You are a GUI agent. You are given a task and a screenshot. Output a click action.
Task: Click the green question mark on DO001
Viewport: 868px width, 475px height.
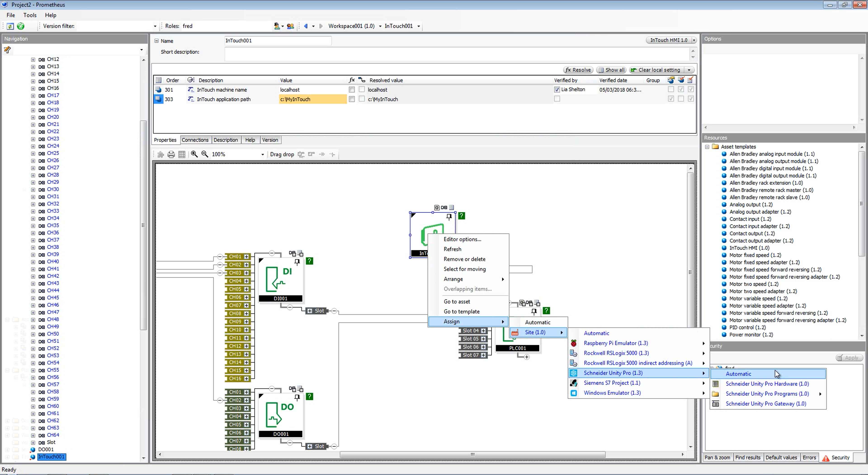309,397
